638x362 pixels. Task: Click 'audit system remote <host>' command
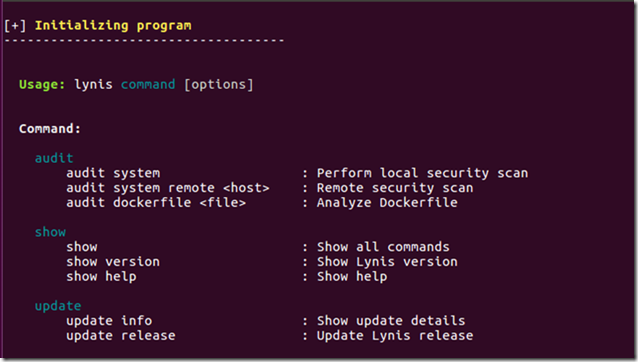click(168, 188)
